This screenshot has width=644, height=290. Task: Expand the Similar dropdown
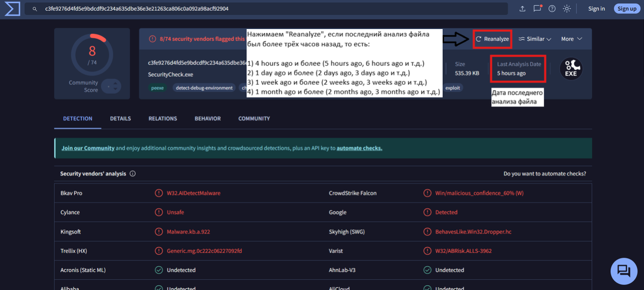coord(535,39)
